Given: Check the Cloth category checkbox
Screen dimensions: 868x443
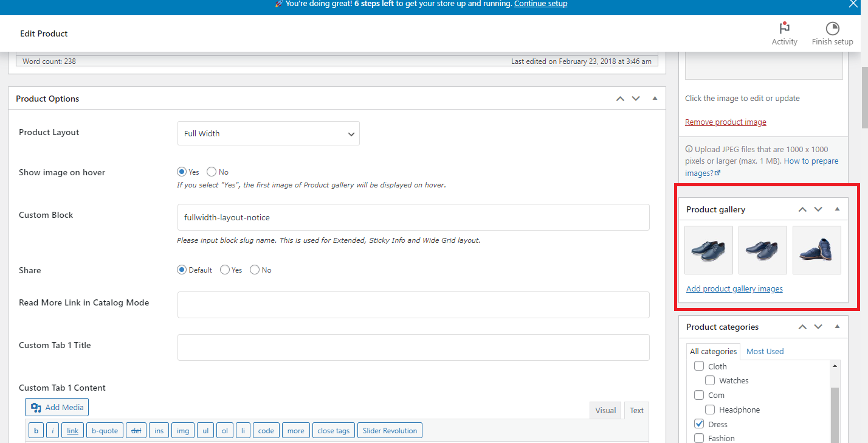Looking at the screenshot, I should (x=699, y=366).
